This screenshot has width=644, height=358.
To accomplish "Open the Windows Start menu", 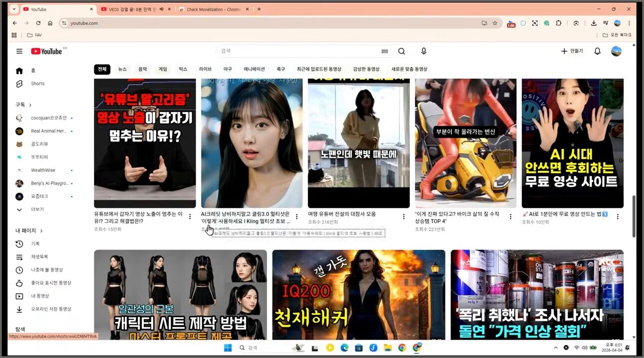I will [x=228, y=348].
